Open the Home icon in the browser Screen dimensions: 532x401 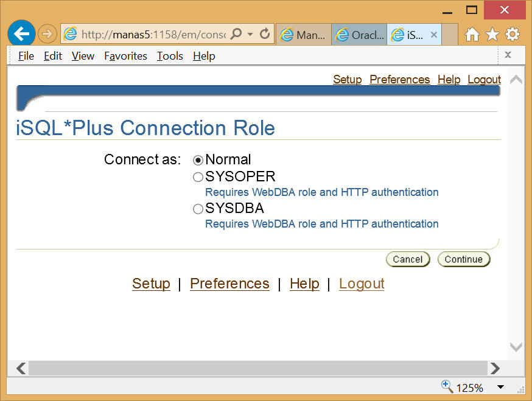tap(472, 34)
